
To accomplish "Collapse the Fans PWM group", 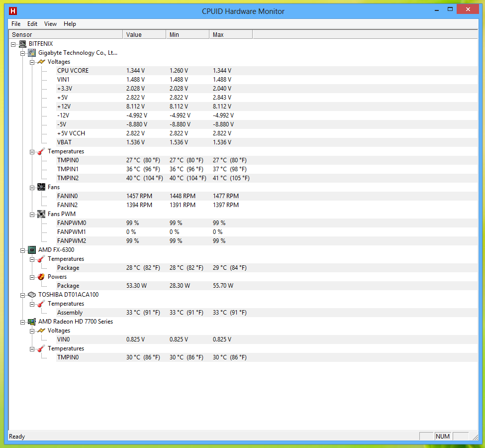I will [32, 215].
